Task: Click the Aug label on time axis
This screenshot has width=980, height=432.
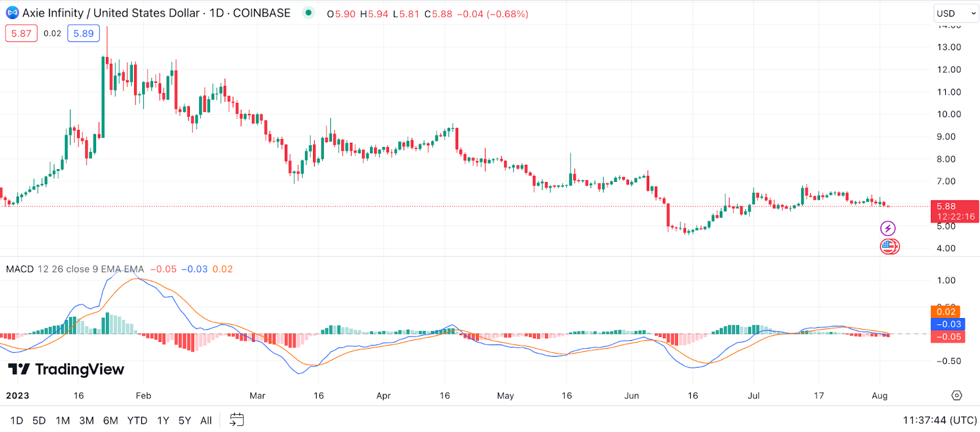Action: (x=880, y=396)
